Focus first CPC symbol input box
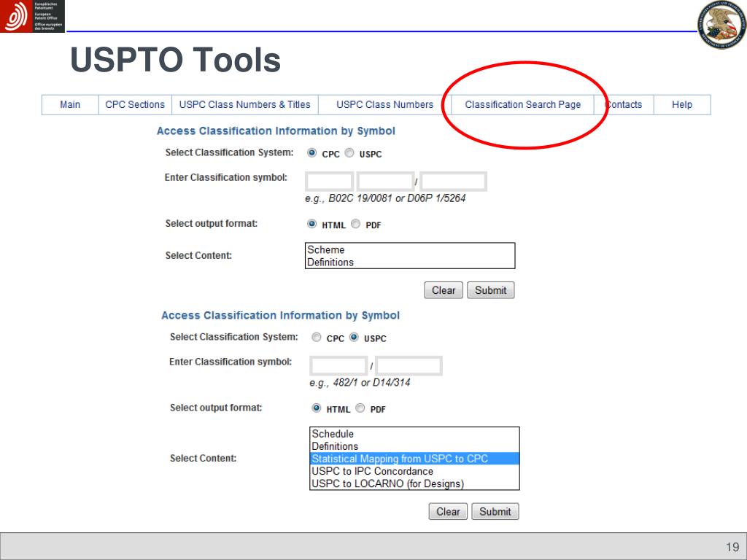 (x=329, y=182)
